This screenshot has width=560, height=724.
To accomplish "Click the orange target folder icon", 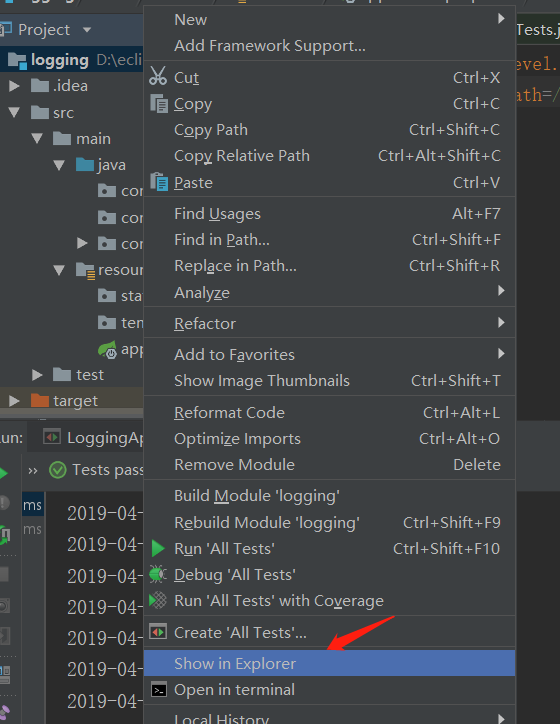I will click(x=40, y=400).
